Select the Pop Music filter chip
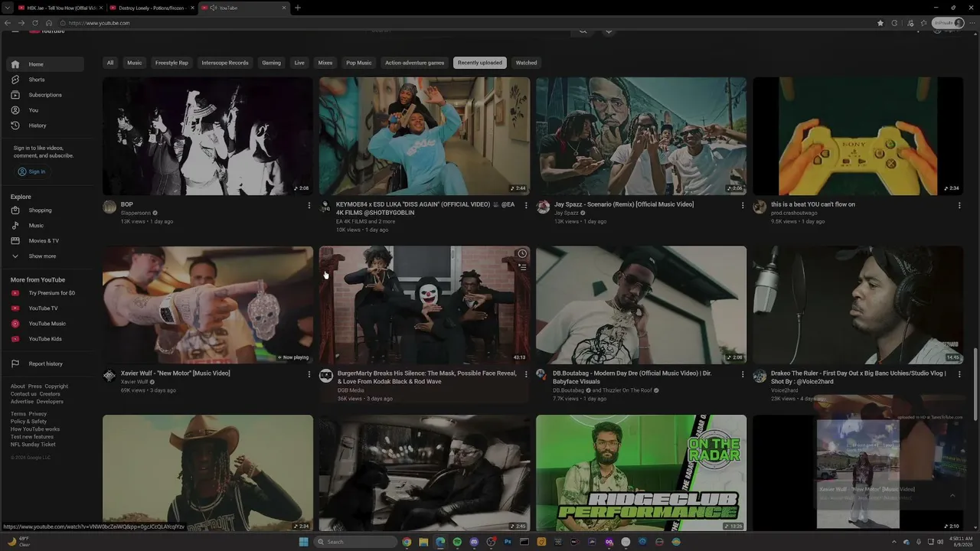Screen dimensions: 980x551 pyautogui.click(x=358, y=63)
